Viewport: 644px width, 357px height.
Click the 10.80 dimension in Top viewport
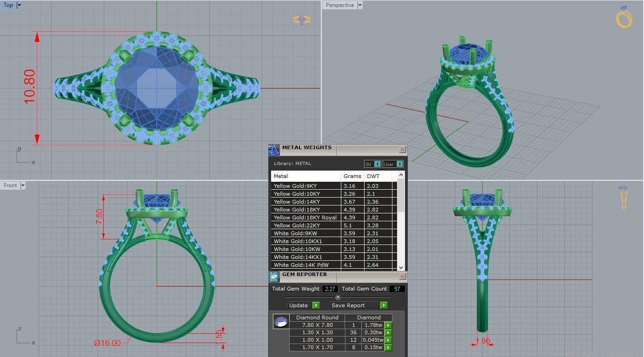(29, 86)
